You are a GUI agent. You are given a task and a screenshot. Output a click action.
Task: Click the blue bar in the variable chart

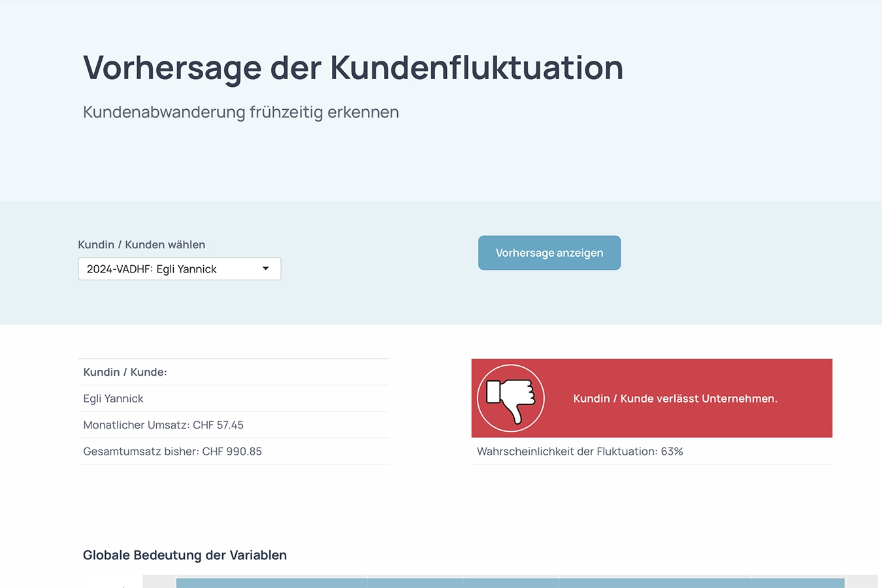510,583
